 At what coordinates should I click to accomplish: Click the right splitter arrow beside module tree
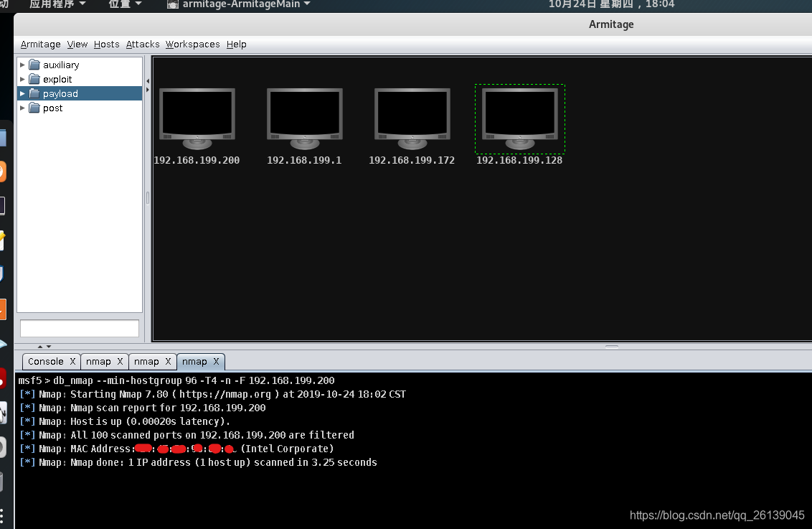(x=148, y=90)
